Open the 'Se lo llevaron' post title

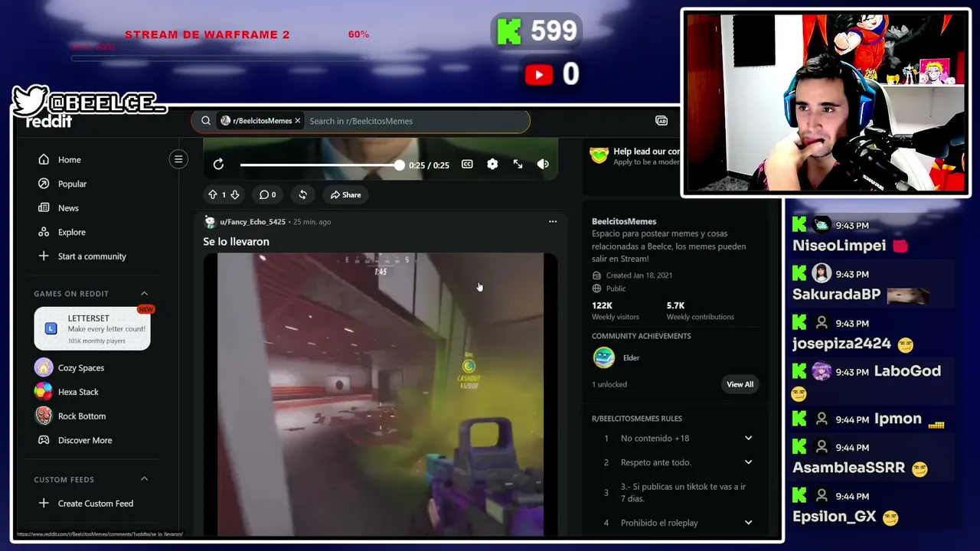(x=236, y=242)
